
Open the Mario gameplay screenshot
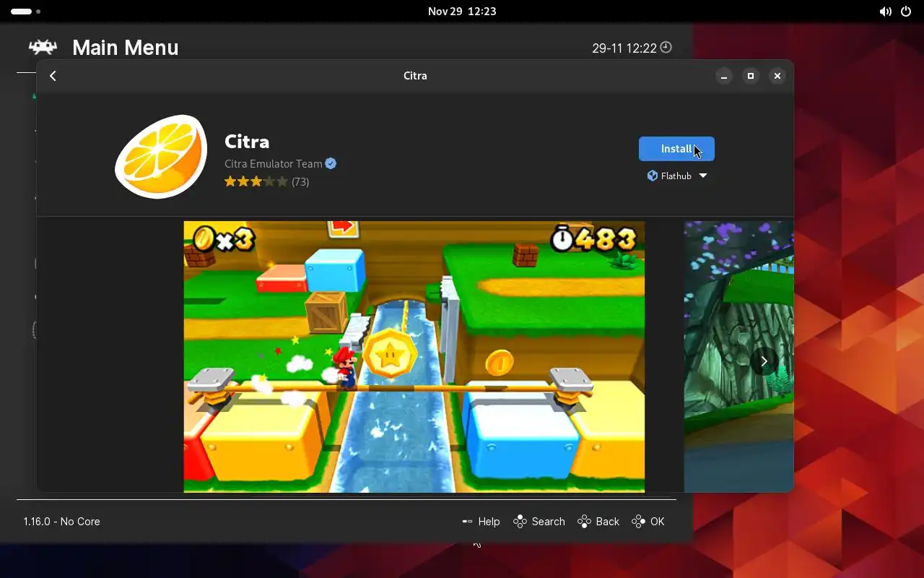click(x=414, y=357)
